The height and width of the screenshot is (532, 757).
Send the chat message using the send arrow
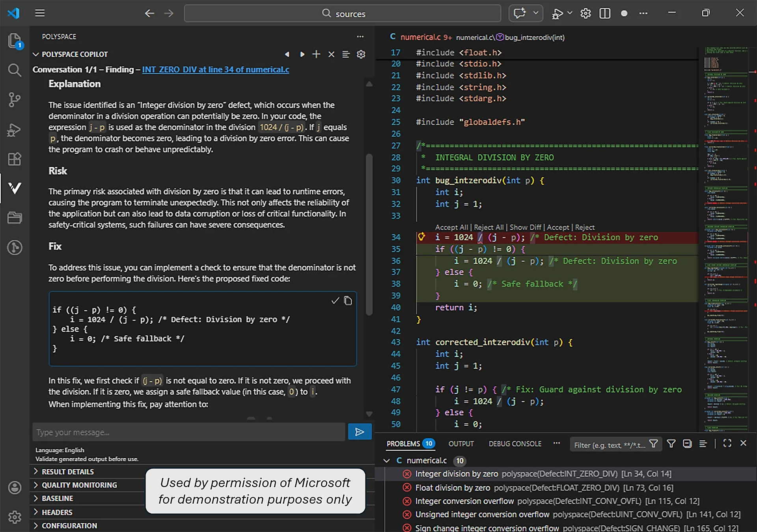[x=359, y=432]
